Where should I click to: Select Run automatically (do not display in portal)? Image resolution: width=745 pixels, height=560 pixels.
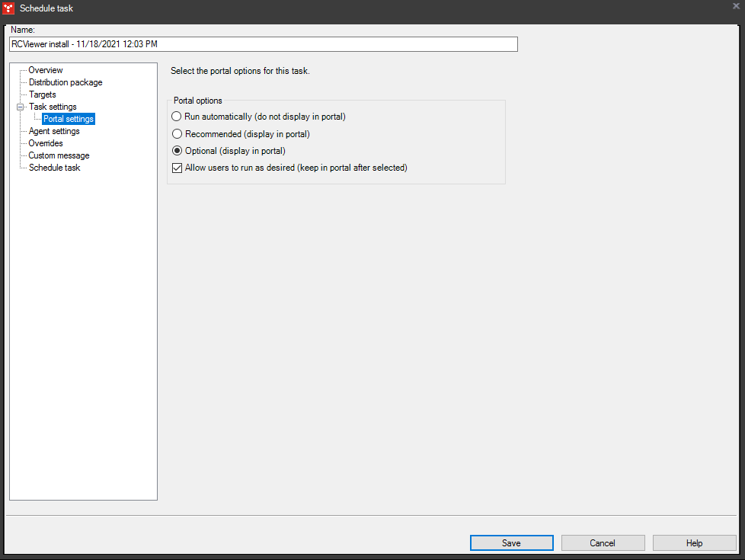click(176, 117)
